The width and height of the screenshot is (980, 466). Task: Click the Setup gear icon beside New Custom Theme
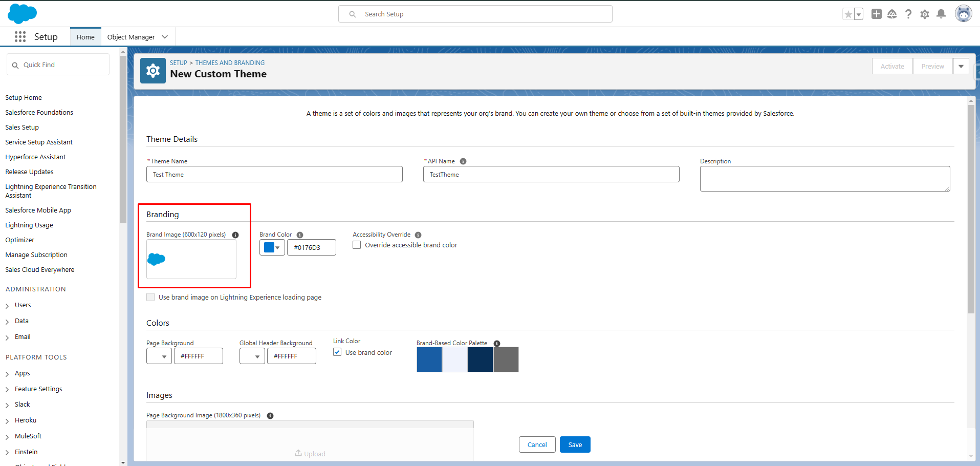153,71
